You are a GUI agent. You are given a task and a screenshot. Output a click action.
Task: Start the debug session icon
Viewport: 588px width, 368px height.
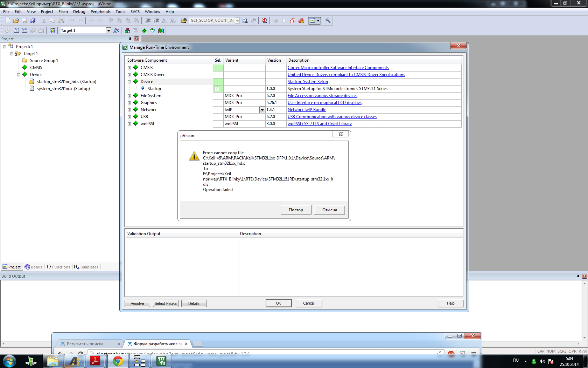pos(265,21)
